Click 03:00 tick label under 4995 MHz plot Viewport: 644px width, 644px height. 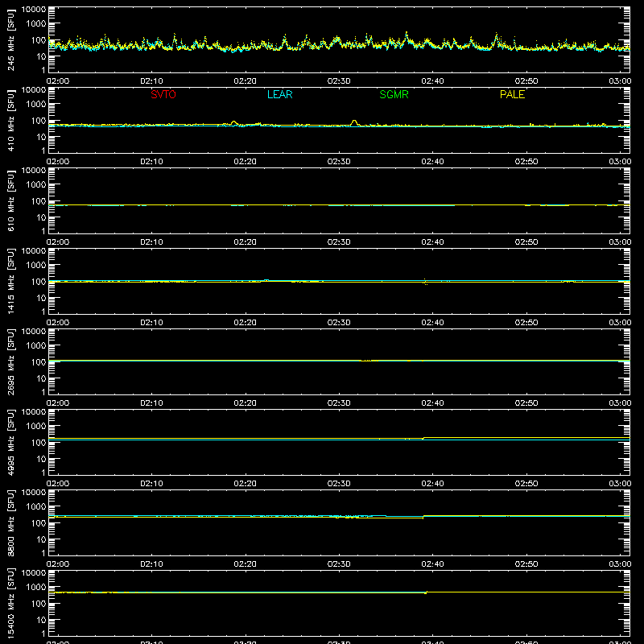click(620, 484)
